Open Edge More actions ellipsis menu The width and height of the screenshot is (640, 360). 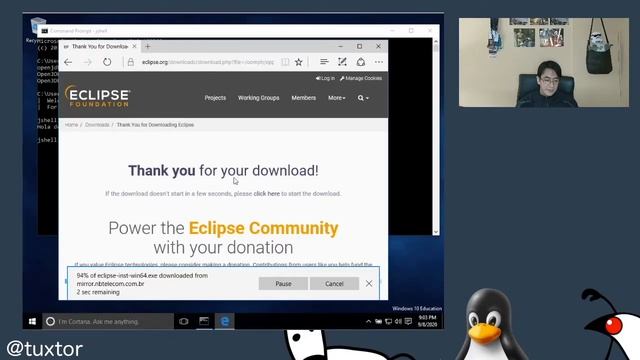tap(379, 62)
